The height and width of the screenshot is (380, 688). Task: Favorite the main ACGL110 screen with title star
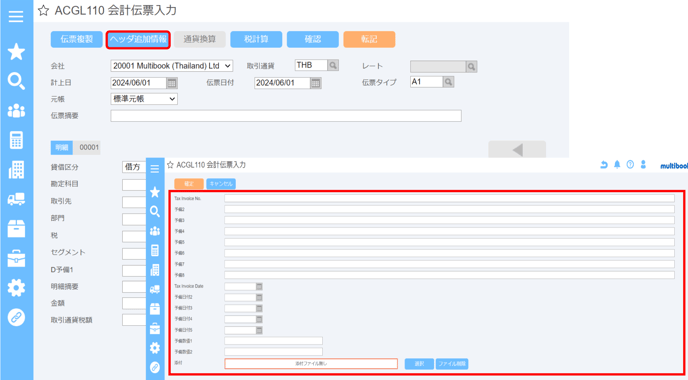coord(43,11)
